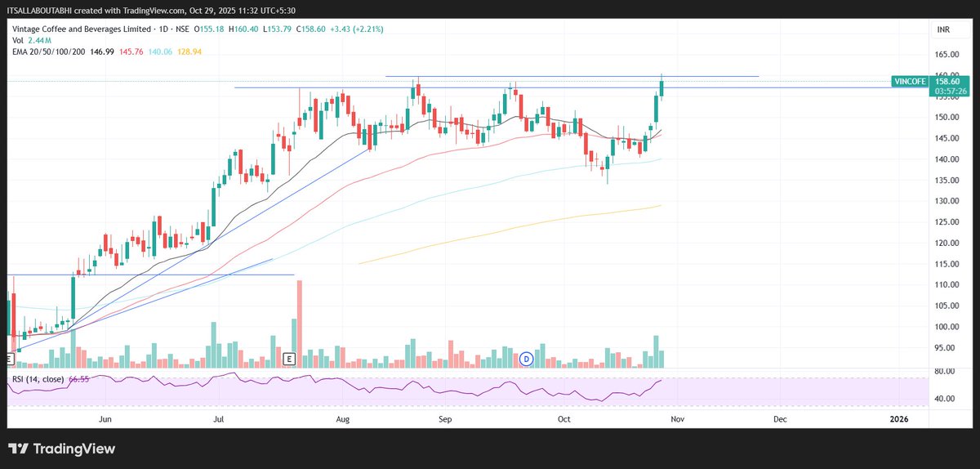980x469 pixels.
Task: Click the 150.00 price axis label
Action: click(x=947, y=118)
